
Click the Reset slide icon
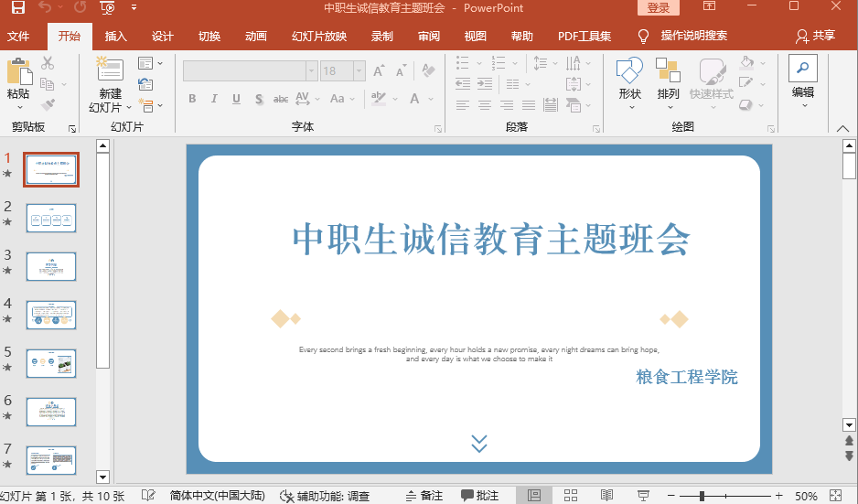pyautogui.click(x=145, y=84)
